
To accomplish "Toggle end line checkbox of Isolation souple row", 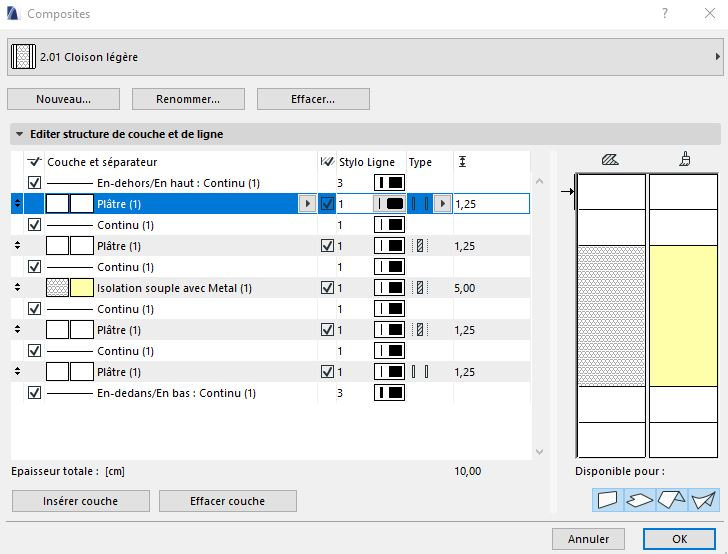I will coord(327,288).
